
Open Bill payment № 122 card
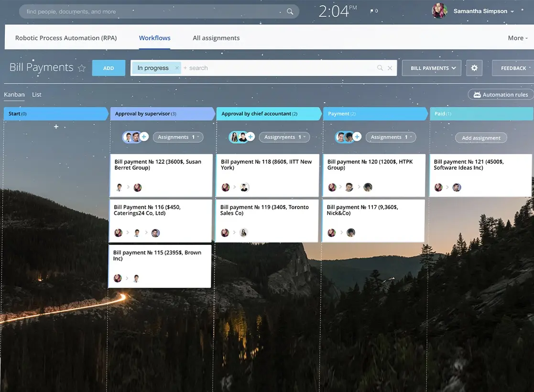[x=161, y=174]
